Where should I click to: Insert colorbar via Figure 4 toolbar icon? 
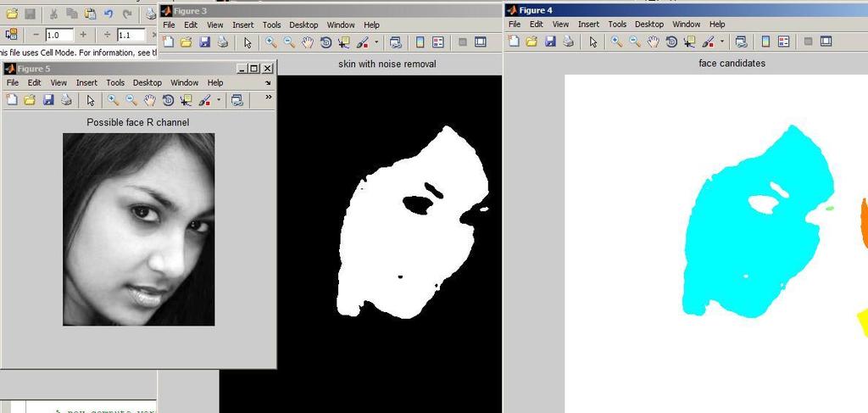click(x=765, y=41)
